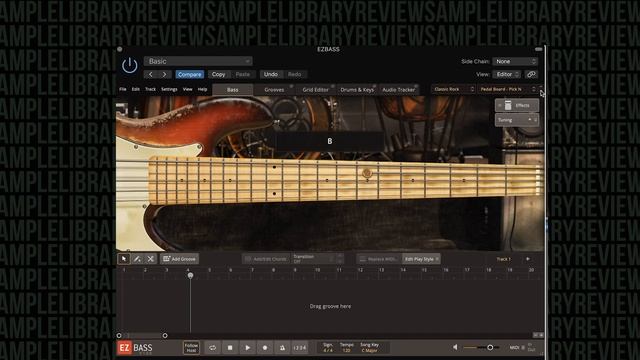This screenshot has height=360, width=640.
Task: Open the Track menu
Action: click(x=150, y=89)
